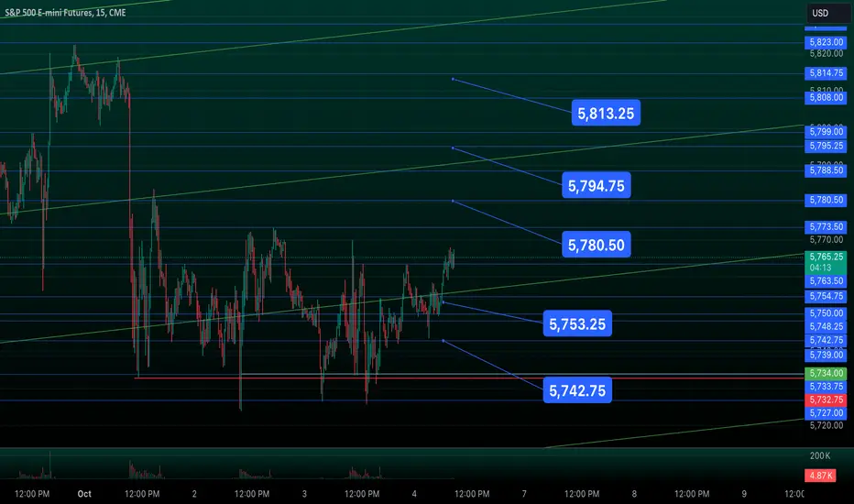Click the 5,823.00 price axis label

pos(826,42)
